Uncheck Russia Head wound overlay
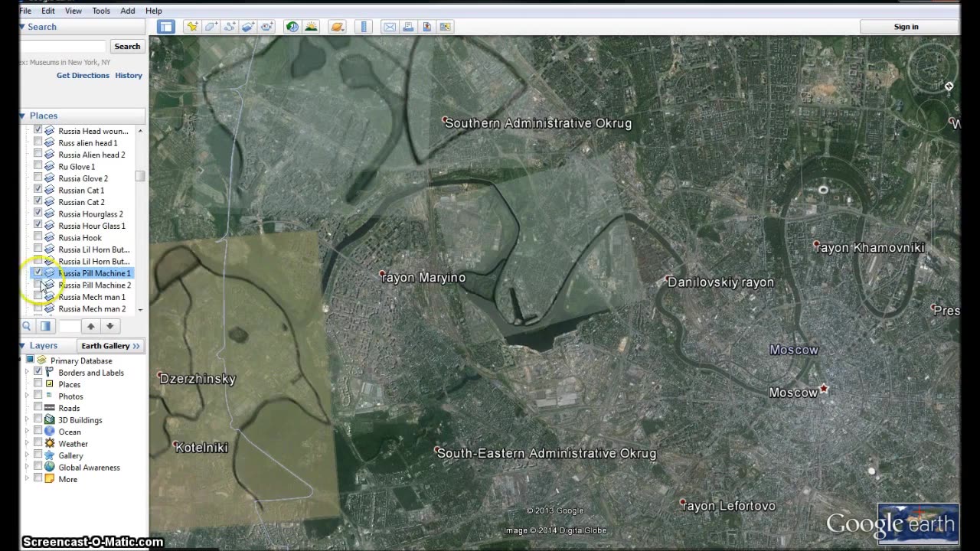The image size is (980, 551). coord(38,131)
